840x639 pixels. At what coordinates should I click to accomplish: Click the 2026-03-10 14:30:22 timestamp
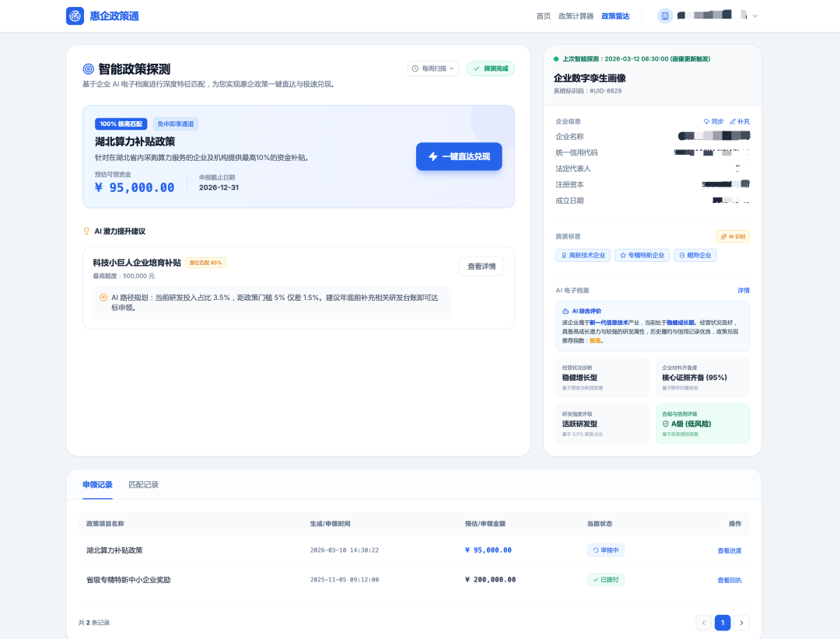coord(345,550)
